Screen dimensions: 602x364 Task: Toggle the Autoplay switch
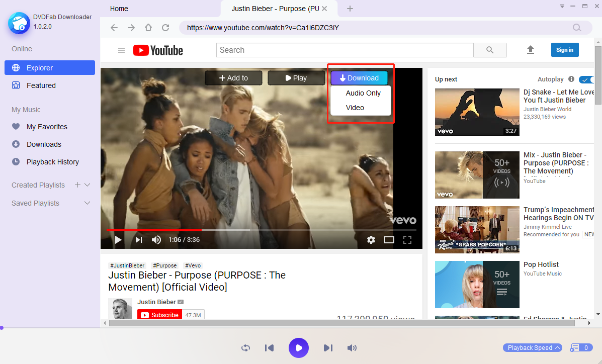click(x=586, y=79)
